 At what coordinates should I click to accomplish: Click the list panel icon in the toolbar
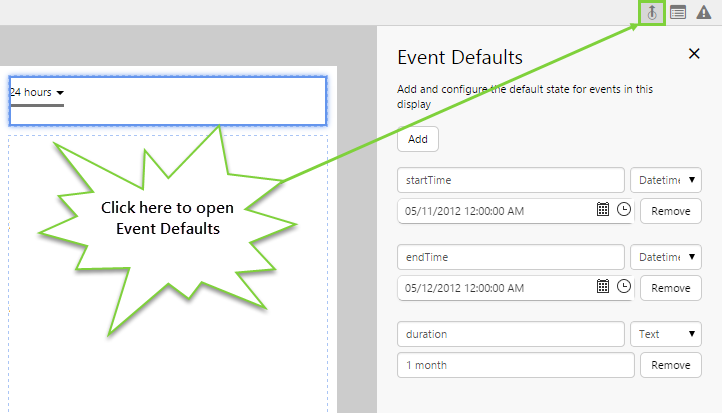pyautogui.click(x=678, y=13)
